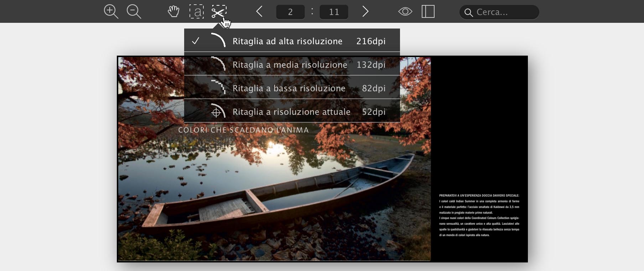Click the zoom in magnifier icon
This screenshot has height=271, width=644.
[x=111, y=11]
